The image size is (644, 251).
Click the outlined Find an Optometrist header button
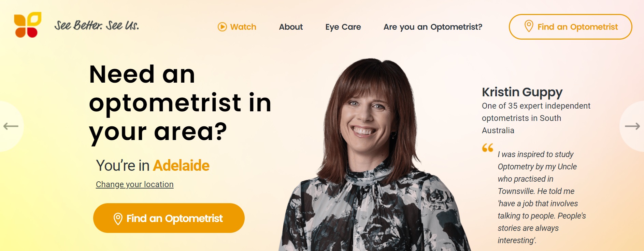570,27
